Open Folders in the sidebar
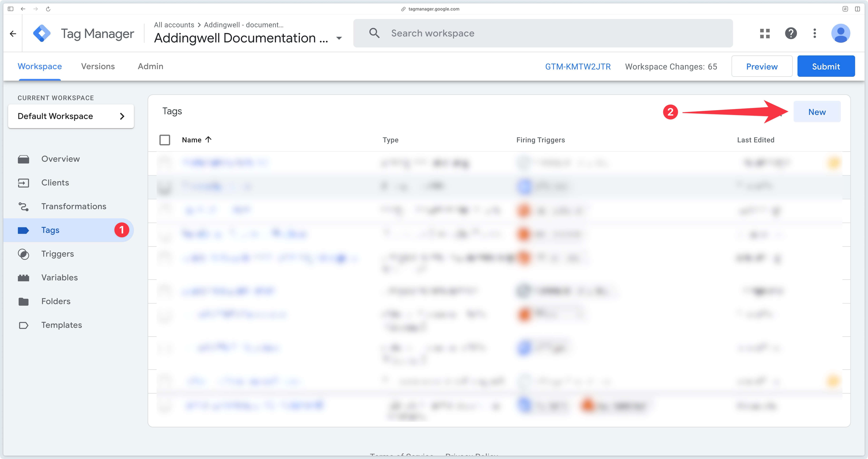This screenshot has height=459, width=868. click(x=56, y=301)
